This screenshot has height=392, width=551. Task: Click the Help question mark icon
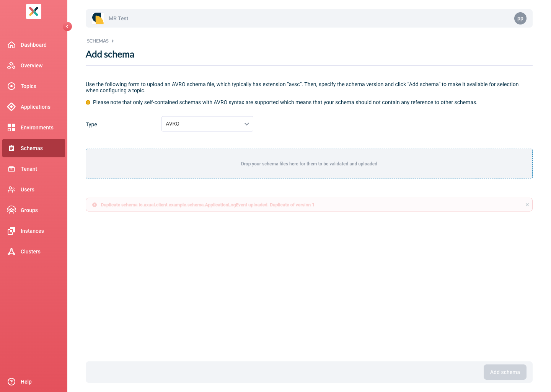point(11,382)
